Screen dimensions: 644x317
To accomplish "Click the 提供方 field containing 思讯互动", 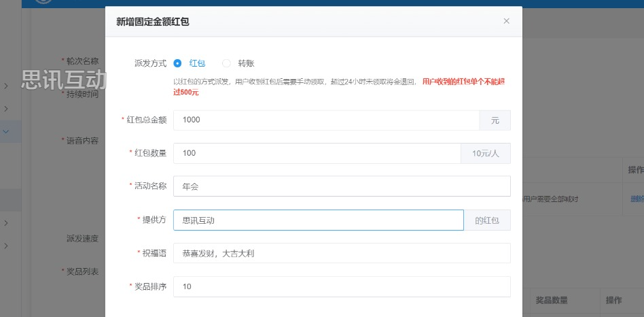I will click(318, 220).
